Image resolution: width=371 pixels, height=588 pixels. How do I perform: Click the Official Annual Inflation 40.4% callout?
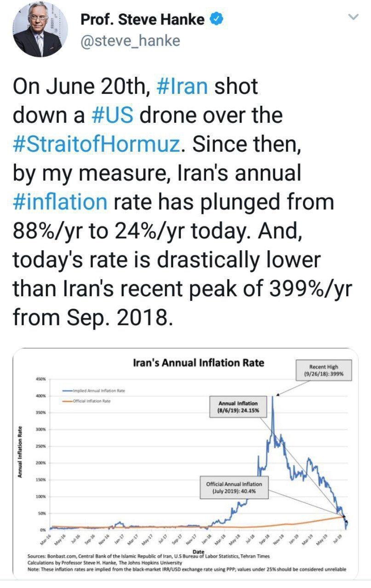tap(234, 488)
